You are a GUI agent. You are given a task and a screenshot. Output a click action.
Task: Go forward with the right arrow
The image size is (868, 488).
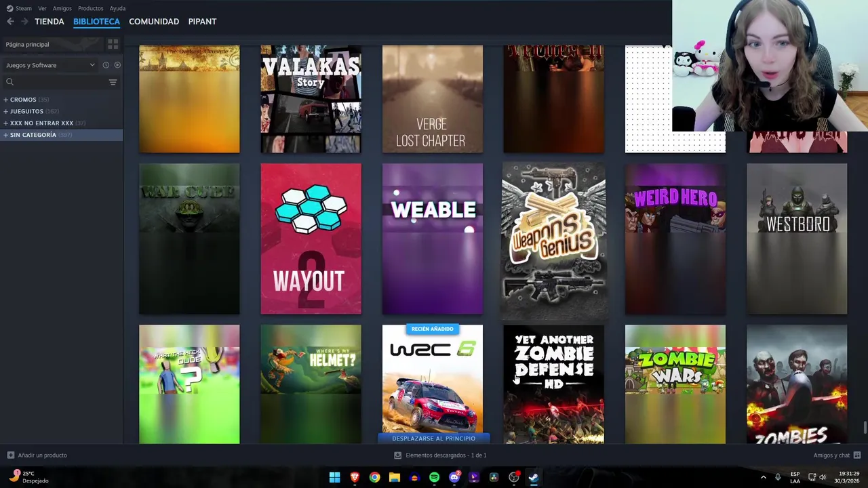coord(24,22)
